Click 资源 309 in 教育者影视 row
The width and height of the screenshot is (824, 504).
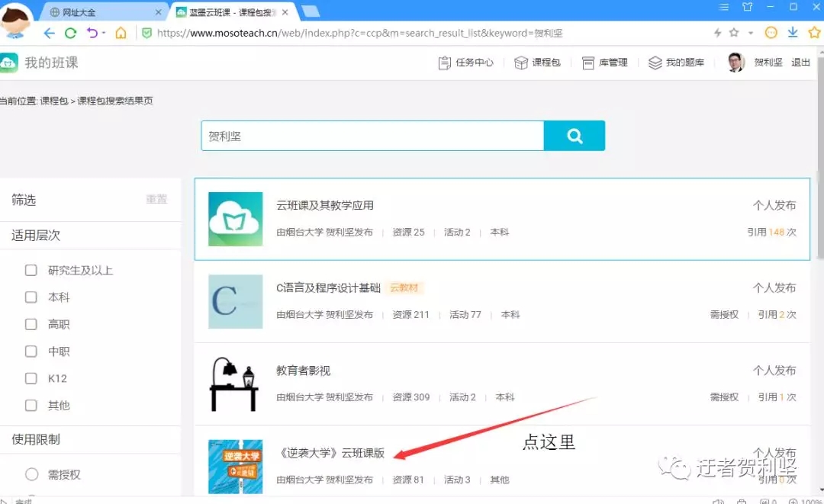[x=411, y=397]
